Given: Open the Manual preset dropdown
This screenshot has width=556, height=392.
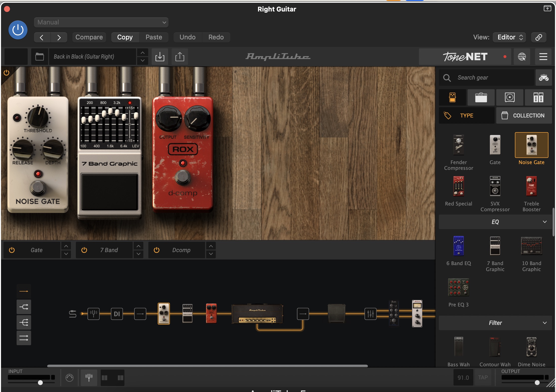Looking at the screenshot, I should pos(101,22).
